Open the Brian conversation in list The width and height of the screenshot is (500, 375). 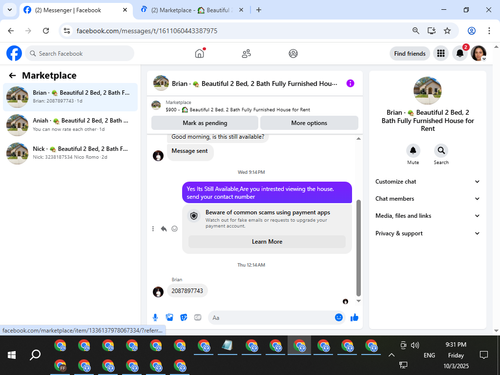pyautogui.click(x=70, y=97)
